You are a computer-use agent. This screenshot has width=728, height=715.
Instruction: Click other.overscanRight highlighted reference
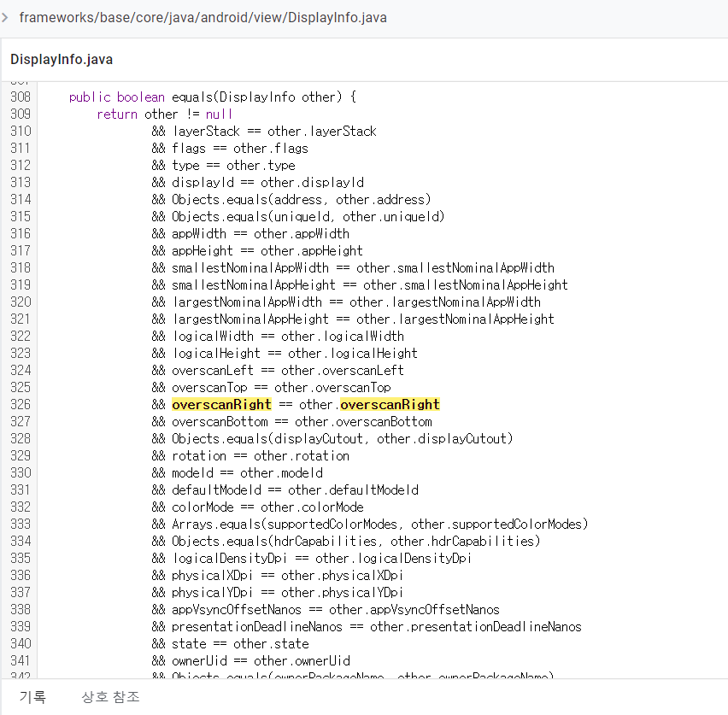tap(390, 404)
